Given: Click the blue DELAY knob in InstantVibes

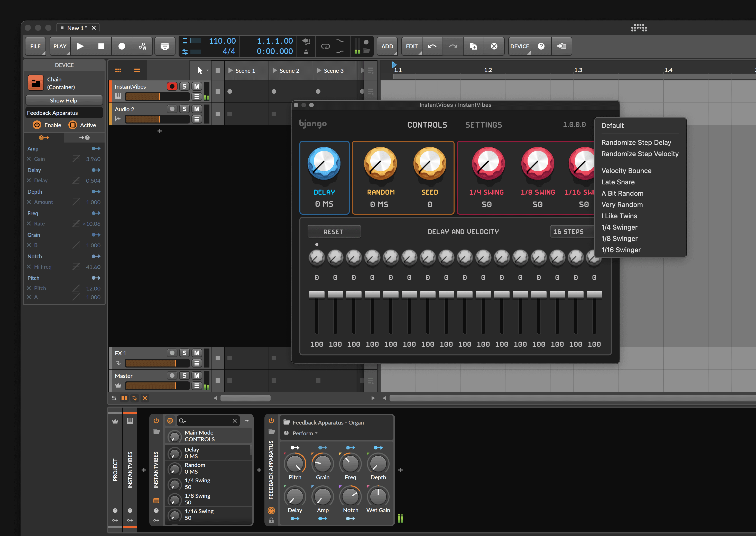Looking at the screenshot, I should click(x=324, y=163).
